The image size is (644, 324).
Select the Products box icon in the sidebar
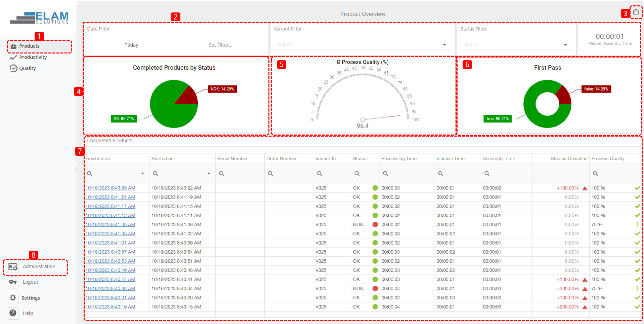13,46
